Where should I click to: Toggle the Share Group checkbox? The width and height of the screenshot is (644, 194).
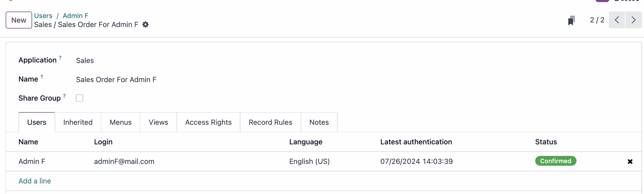click(x=79, y=98)
